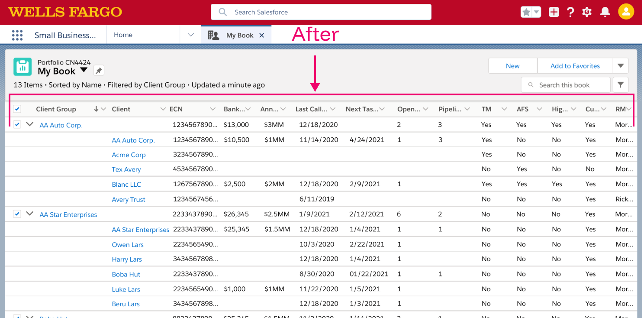Open the Blanc LLC client link
The image size is (644, 318).
tap(126, 184)
